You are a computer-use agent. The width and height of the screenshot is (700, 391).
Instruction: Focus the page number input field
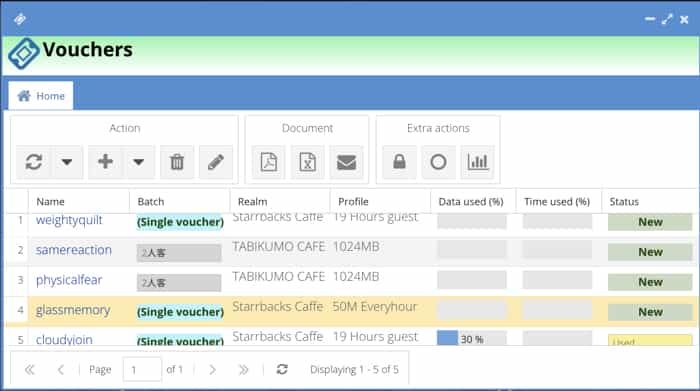142,369
